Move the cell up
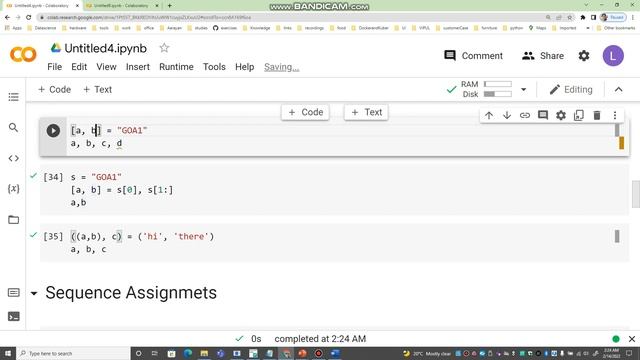Image resolution: width=640 pixels, height=360 pixels. click(x=489, y=116)
